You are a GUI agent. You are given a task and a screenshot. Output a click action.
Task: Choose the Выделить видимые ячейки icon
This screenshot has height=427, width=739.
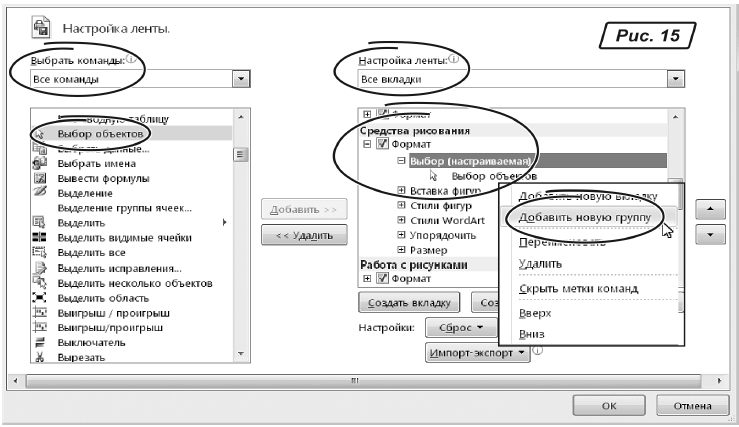41,238
